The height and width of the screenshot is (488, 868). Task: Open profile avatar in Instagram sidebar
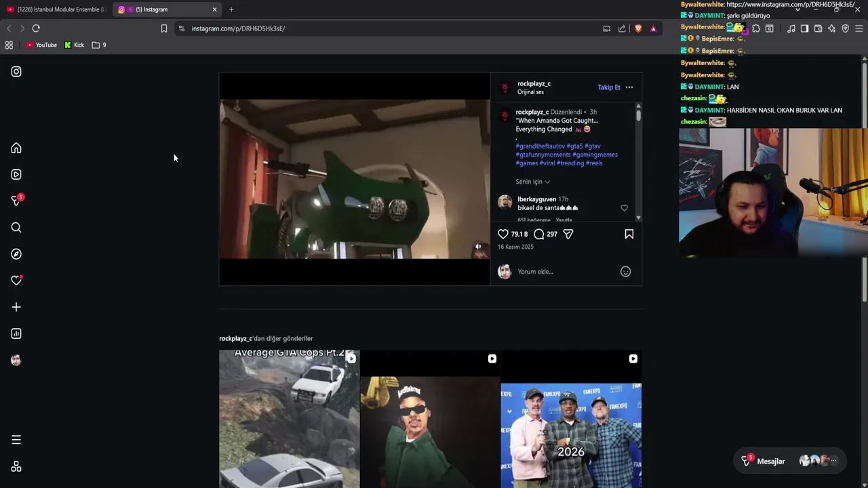(x=16, y=360)
